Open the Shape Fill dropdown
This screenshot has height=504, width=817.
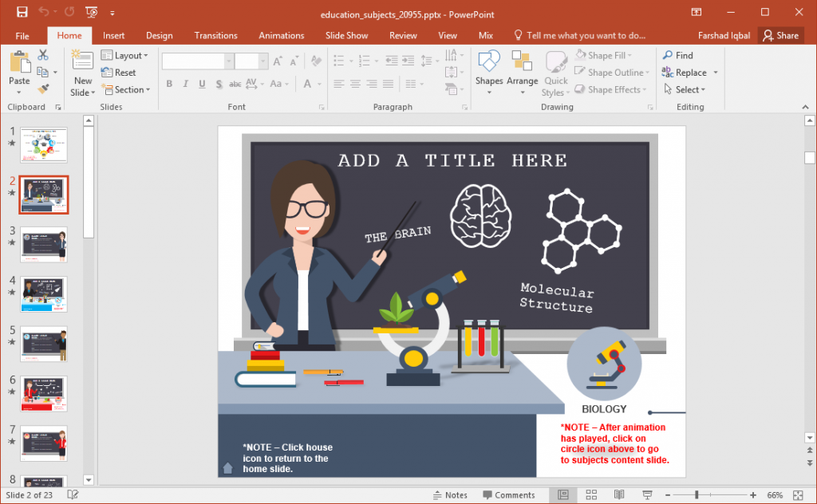point(610,54)
